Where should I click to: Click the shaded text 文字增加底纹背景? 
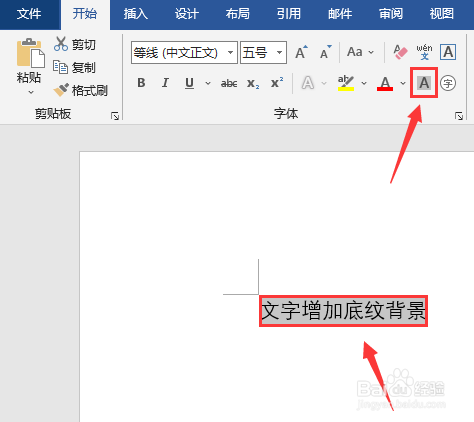[x=343, y=311]
